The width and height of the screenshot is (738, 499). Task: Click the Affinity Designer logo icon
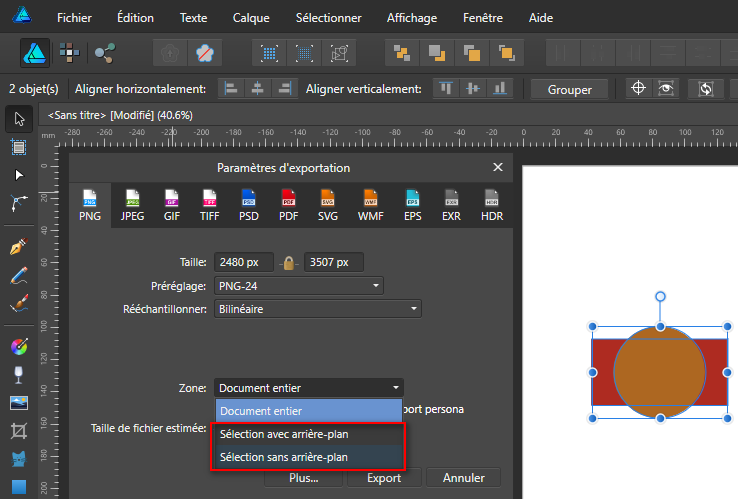22,15
